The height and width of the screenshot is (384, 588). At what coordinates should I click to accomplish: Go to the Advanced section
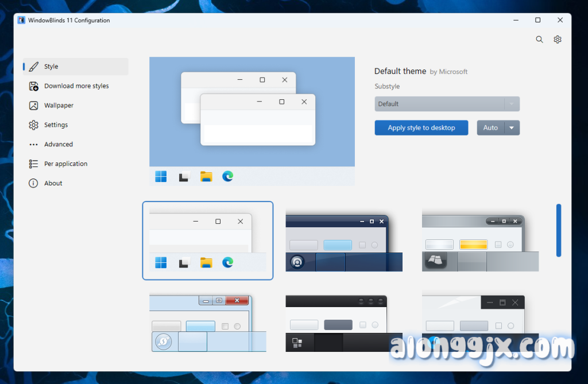[59, 145]
